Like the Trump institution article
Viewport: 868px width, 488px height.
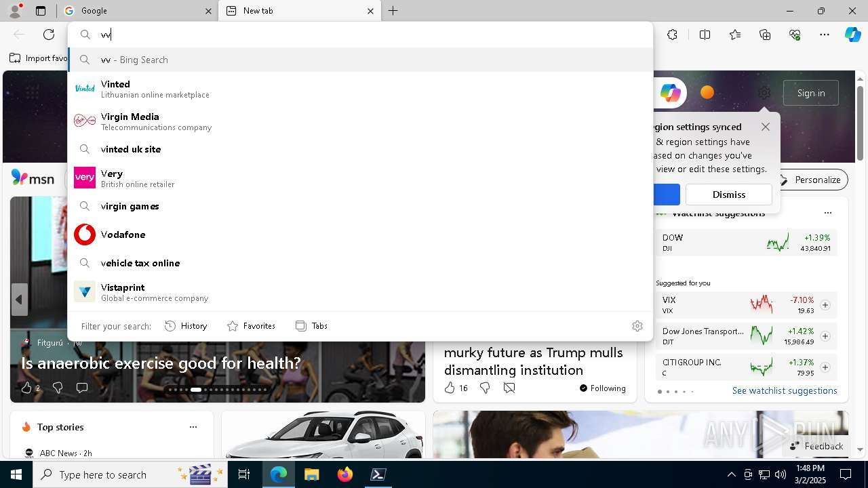456,388
